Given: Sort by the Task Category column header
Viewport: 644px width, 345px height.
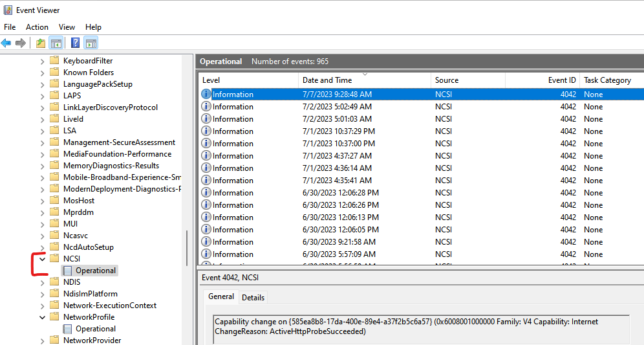Looking at the screenshot, I should (612, 80).
